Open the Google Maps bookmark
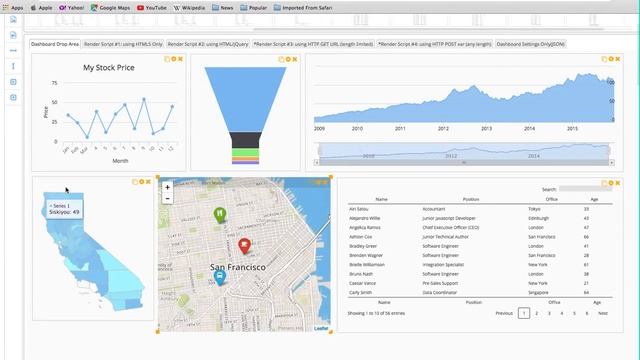640x360 pixels. [x=111, y=7]
